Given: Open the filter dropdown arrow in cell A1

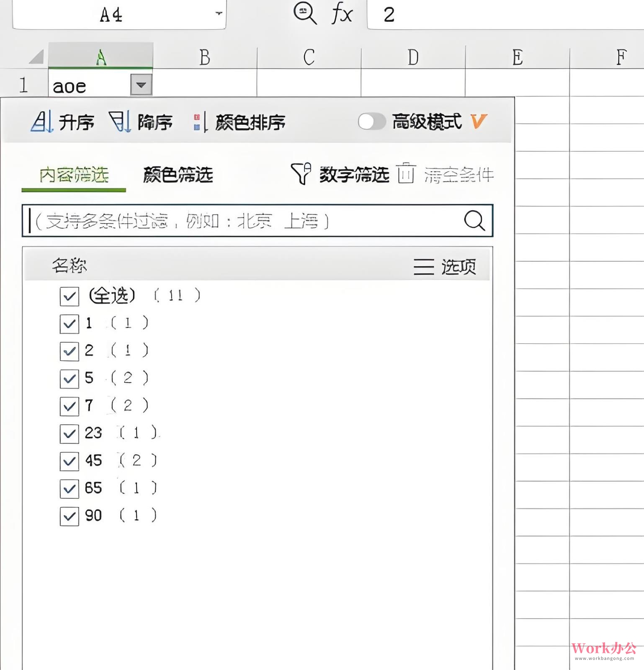Looking at the screenshot, I should [x=141, y=85].
